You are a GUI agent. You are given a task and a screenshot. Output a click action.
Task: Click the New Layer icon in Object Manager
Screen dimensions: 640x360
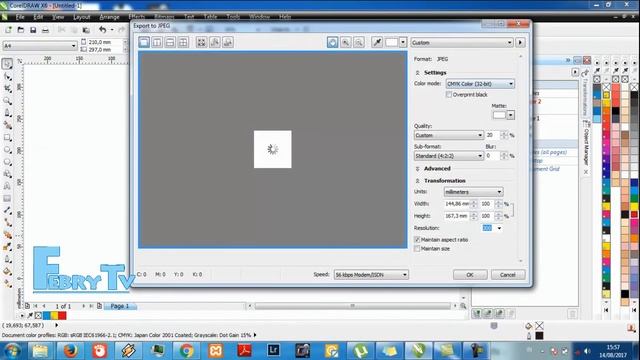point(476,313)
